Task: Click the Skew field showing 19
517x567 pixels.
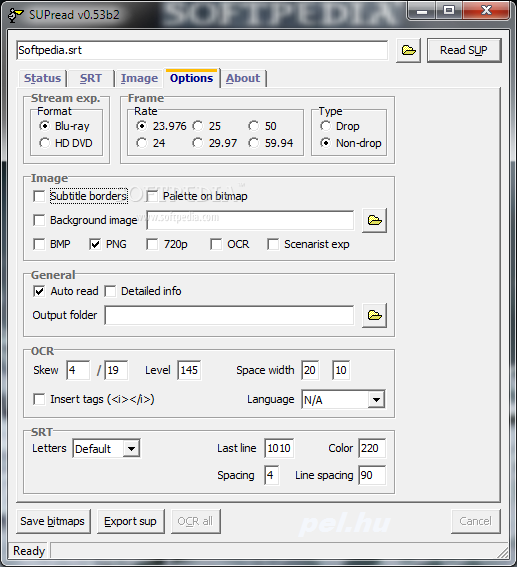Action: pos(116,370)
